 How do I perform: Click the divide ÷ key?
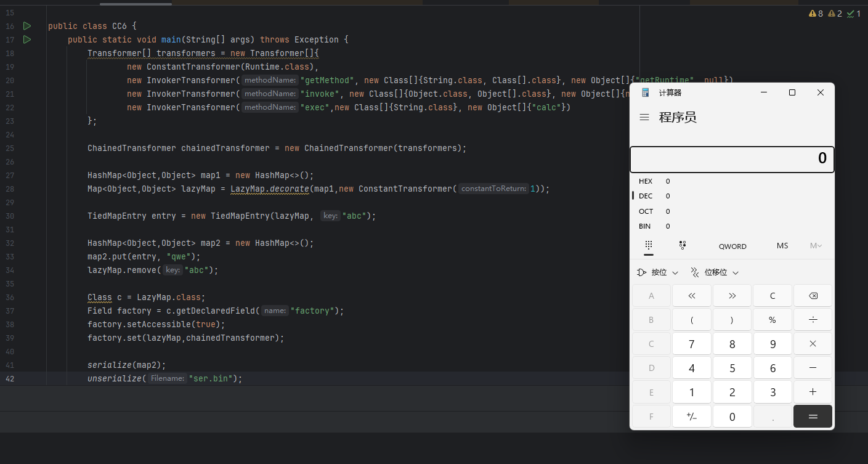813,320
